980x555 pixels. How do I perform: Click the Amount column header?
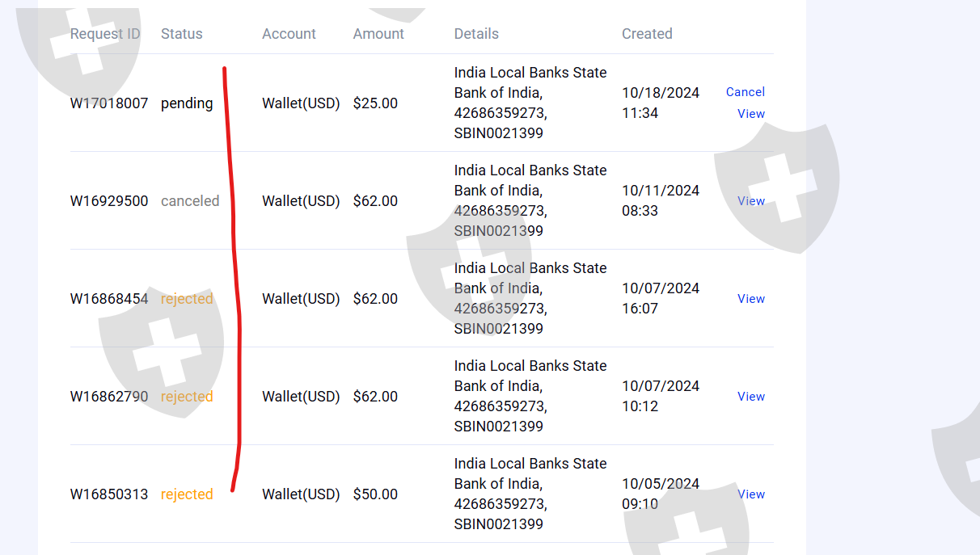pos(378,34)
